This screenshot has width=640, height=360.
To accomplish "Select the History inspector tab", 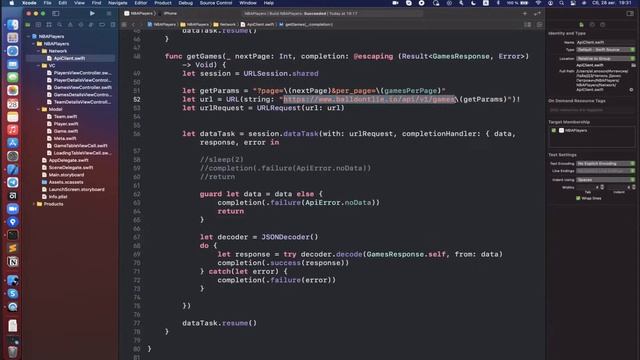I will click(x=592, y=24).
